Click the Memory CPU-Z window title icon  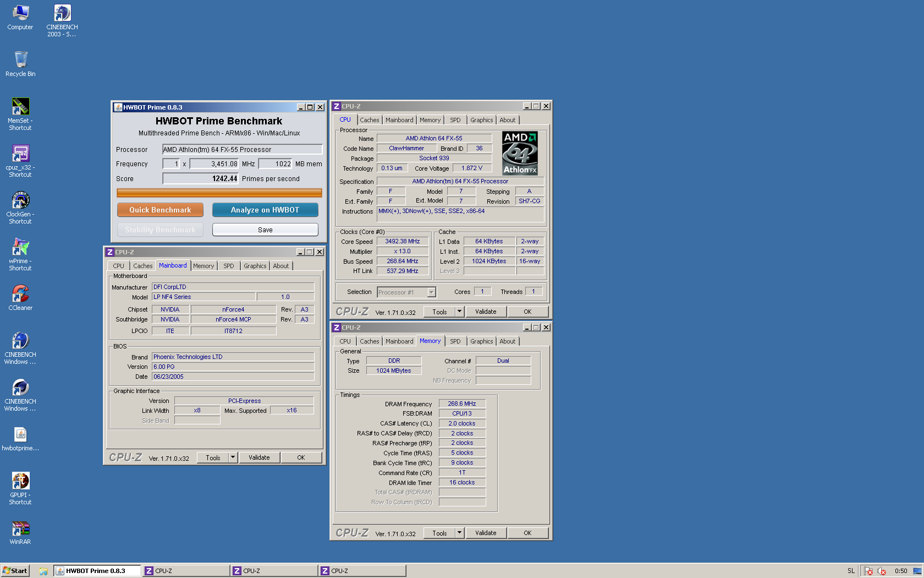click(x=337, y=328)
